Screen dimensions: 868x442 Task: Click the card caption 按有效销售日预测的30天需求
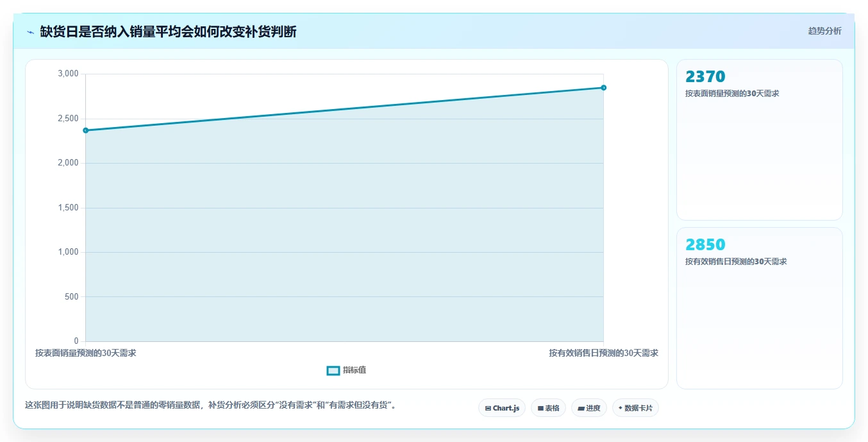pyautogui.click(x=736, y=262)
